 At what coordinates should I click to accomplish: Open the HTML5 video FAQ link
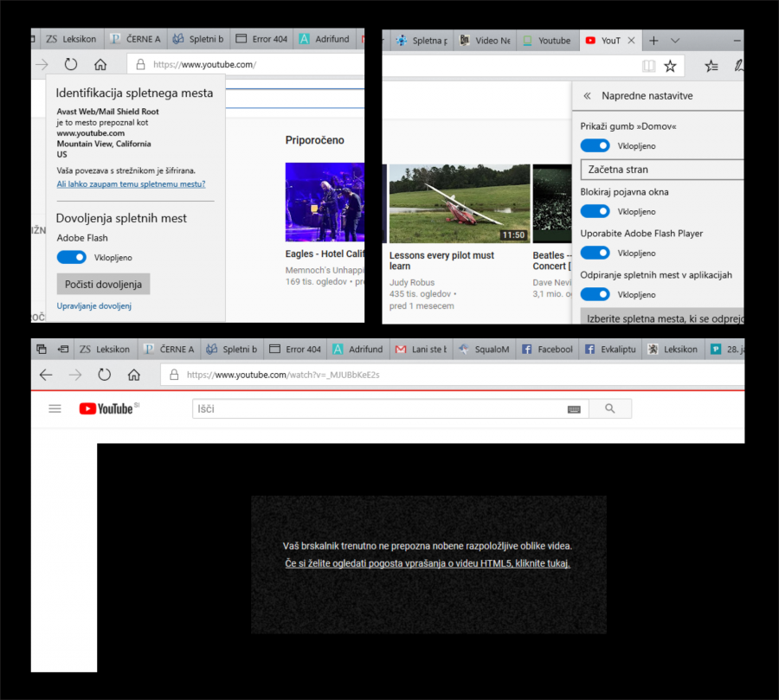(x=428, y=563)
